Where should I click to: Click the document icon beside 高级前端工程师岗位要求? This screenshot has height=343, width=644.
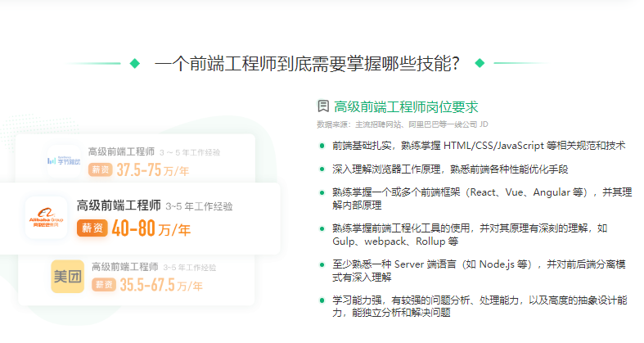(x=323, y=106)
